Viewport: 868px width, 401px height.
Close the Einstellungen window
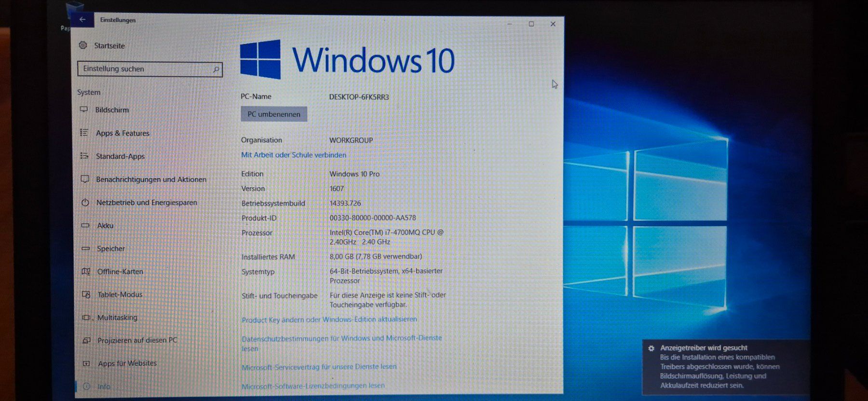pyautogui.click(x=553, y=24)
